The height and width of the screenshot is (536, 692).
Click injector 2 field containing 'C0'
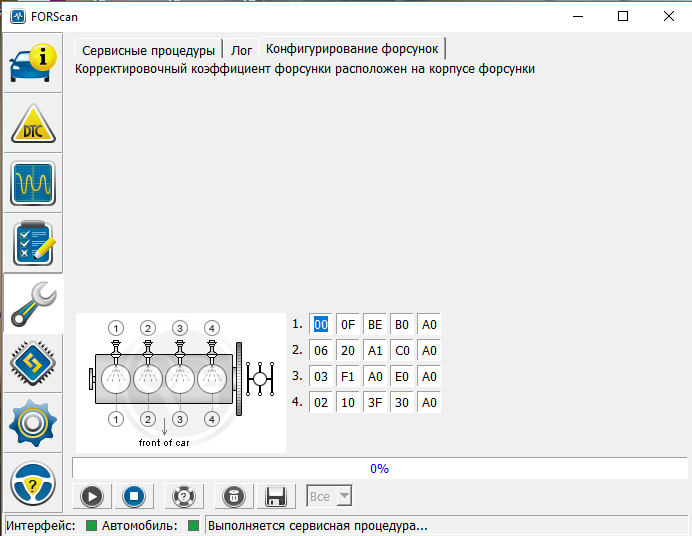402,351
